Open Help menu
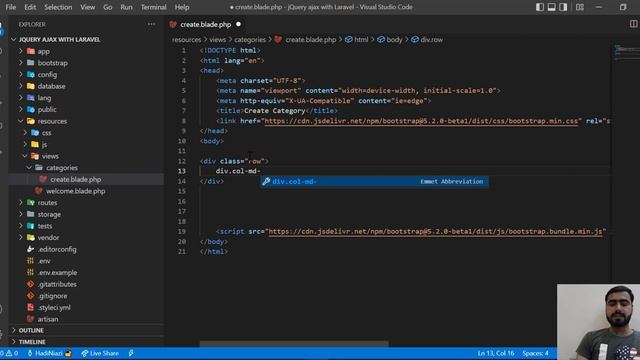 coord(182,7)
